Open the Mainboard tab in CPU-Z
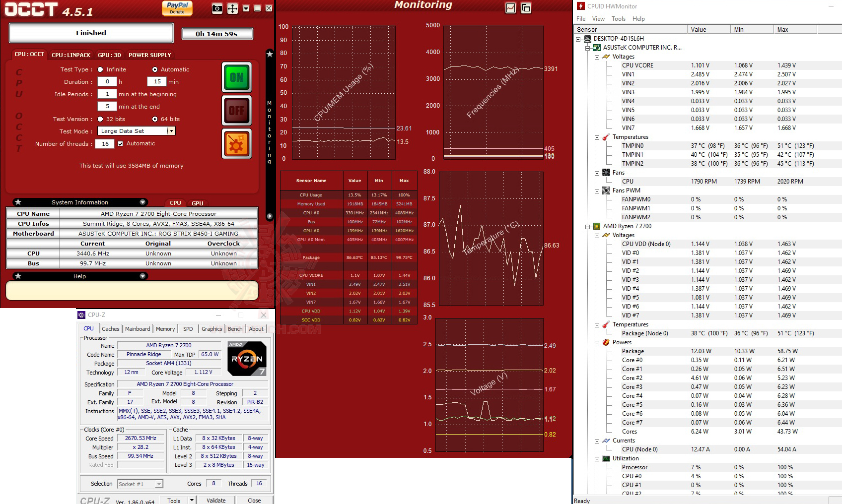Image resolution: width=842 pixels, height=504 pixels. pos(138,329)
